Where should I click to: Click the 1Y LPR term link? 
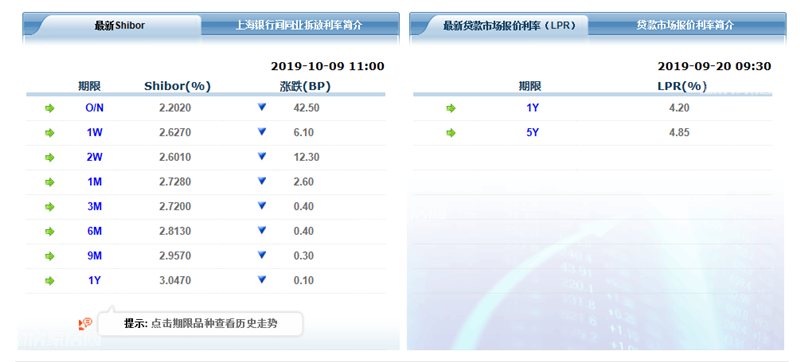click(532, 108)
